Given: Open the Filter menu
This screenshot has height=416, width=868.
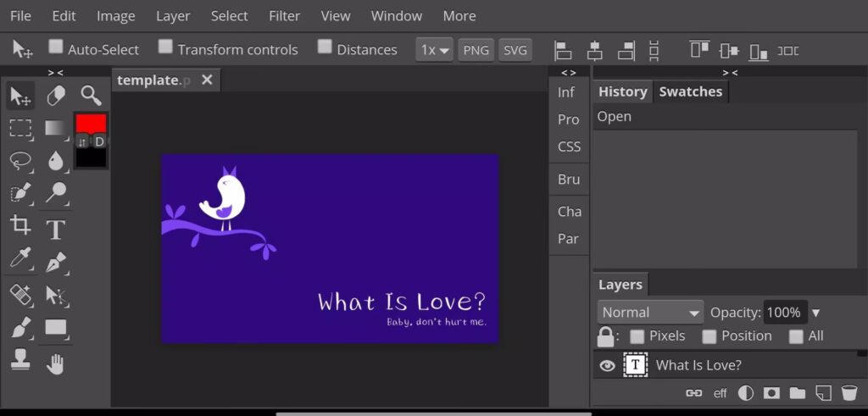Looking at the screenshot, I should (x=284, y=16).
